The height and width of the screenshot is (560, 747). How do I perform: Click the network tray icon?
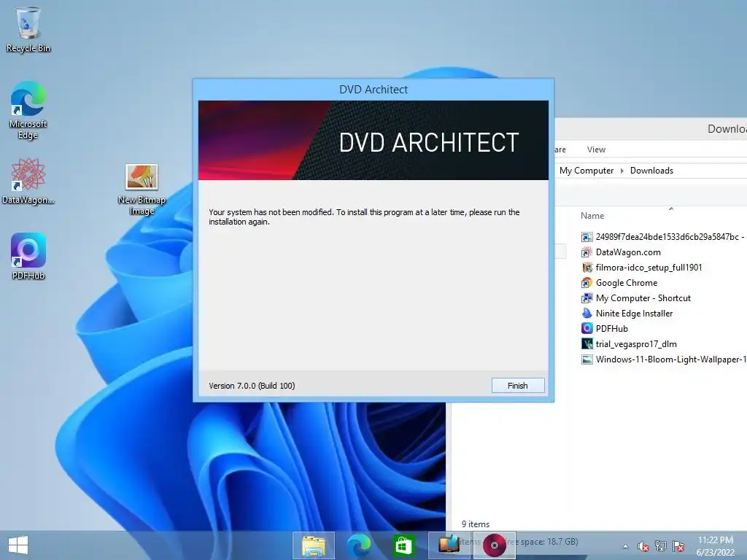[661, 546]
